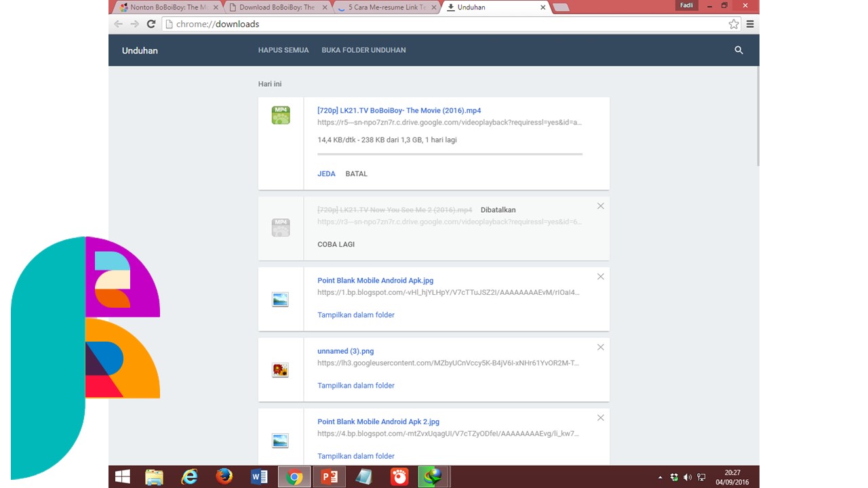Remove unnamed (3).png from list
Screen dimensions: 868x488
coord(600,347)
